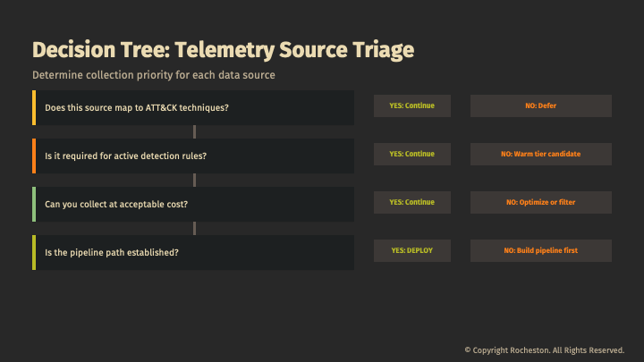Image resolution: width=644 pixels, height=362 pixels.
Task: Click 'YES: Continue' beside the detection rules question
Action: tap(411, 154)
